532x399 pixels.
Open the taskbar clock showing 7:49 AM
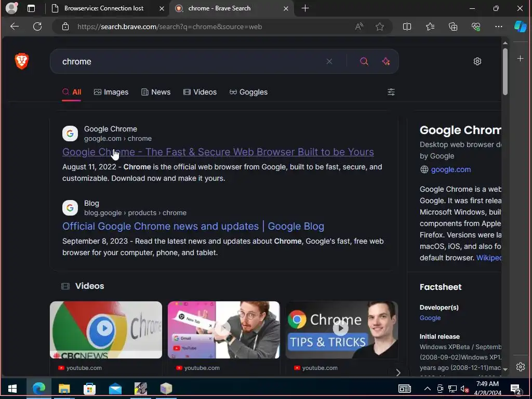(x=487, y=389)
